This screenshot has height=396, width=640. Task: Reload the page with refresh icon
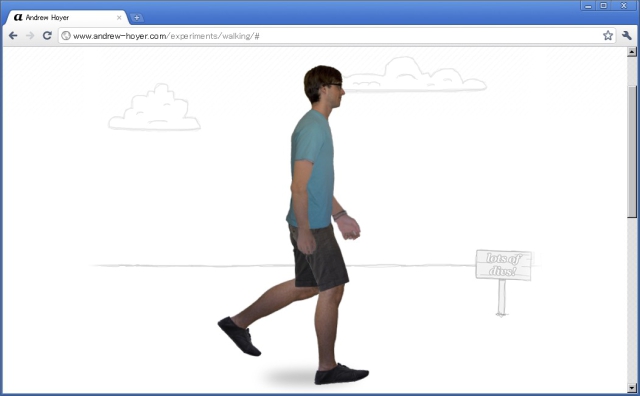tap(47, 36)
